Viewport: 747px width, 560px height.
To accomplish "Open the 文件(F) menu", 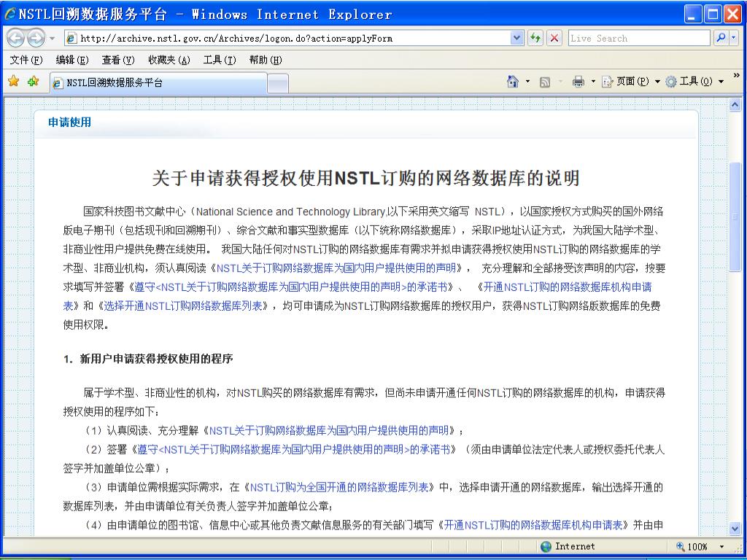I will pos(26,60).
